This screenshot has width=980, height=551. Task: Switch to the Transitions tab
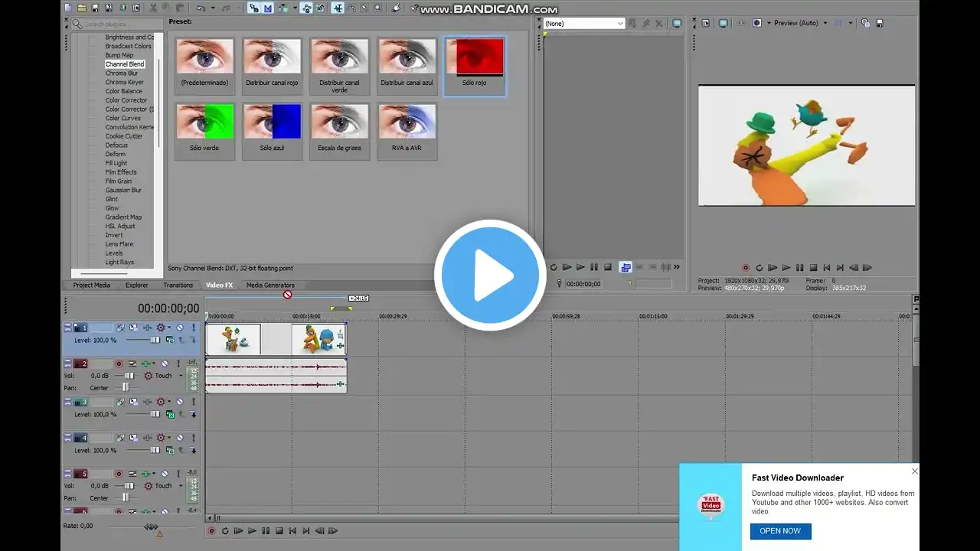click(178, 285)
